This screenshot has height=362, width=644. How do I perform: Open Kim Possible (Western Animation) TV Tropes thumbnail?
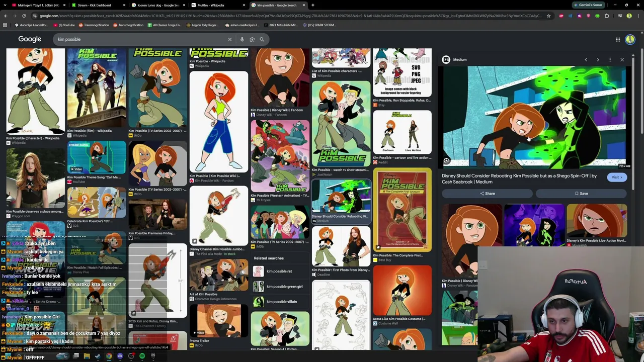[280, 156]
